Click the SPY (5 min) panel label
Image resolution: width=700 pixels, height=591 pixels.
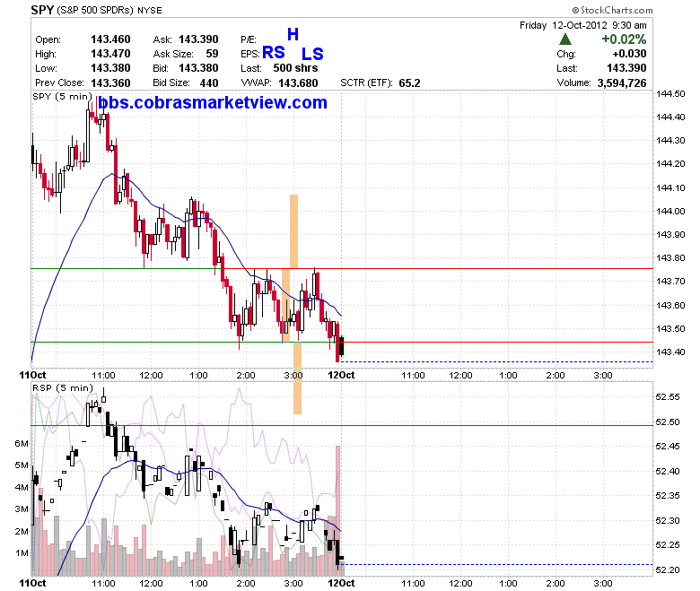[x=62, y=96]
